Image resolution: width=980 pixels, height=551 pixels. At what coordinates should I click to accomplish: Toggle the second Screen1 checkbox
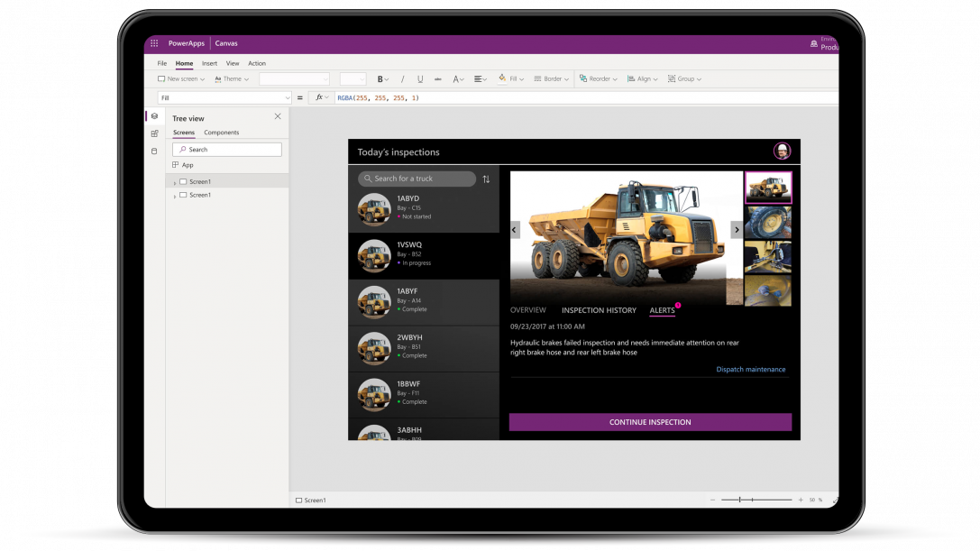(x=183, y=195)
